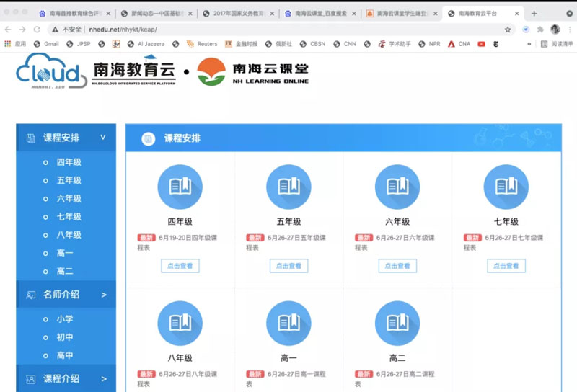577x392 pixels.
Task: Click 点击查看 button under 七年级
Action: coord(506,266)
